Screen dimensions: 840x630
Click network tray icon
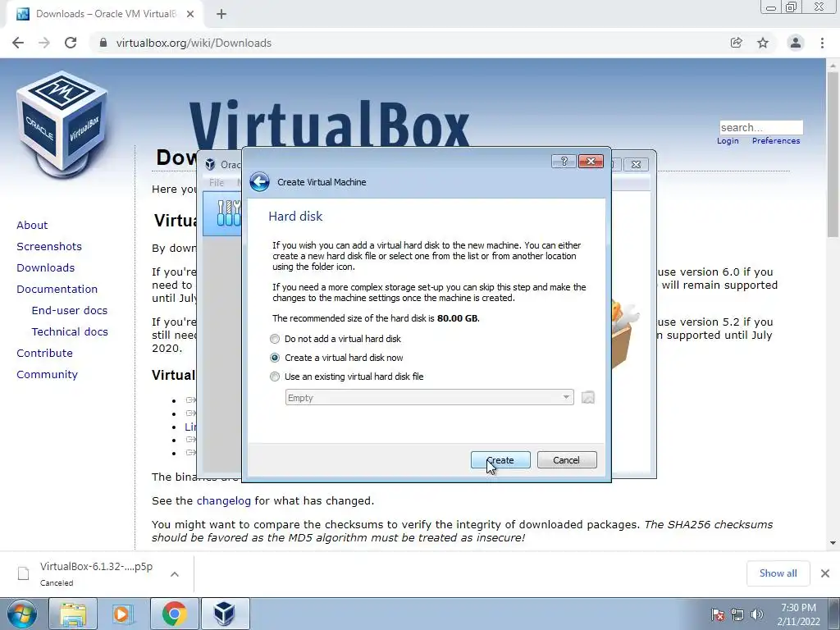click(x=737, y=615)
